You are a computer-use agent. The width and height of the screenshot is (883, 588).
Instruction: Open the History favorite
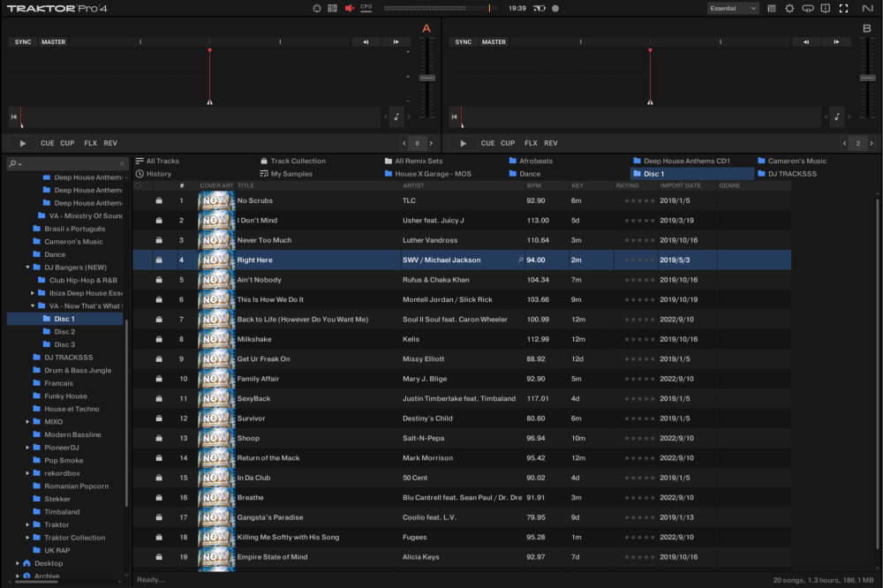(x=154, y=174)
